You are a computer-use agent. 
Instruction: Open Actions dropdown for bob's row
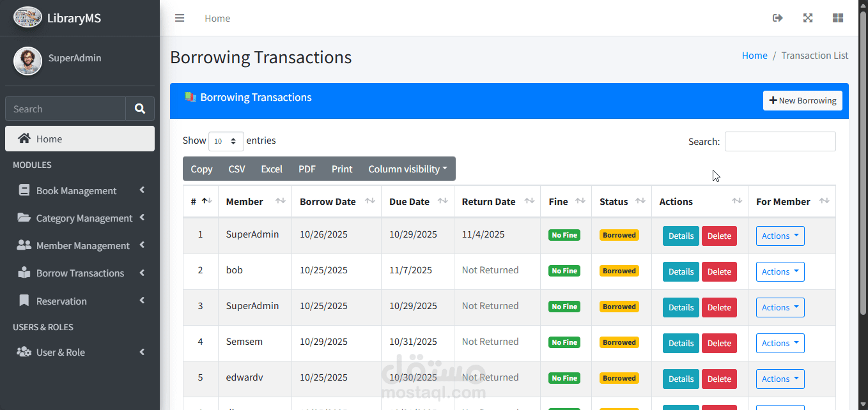(x=780, y=271)
